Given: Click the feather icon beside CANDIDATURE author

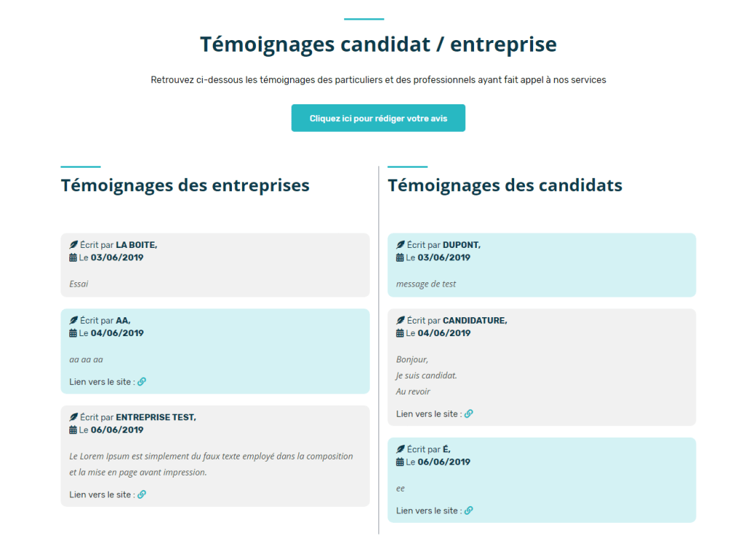Looking at the screenshot, I should pyautogui.click(x=400, y=320).
